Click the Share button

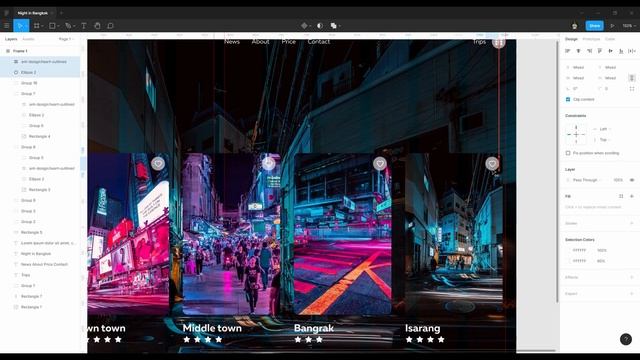pos(595,26)
